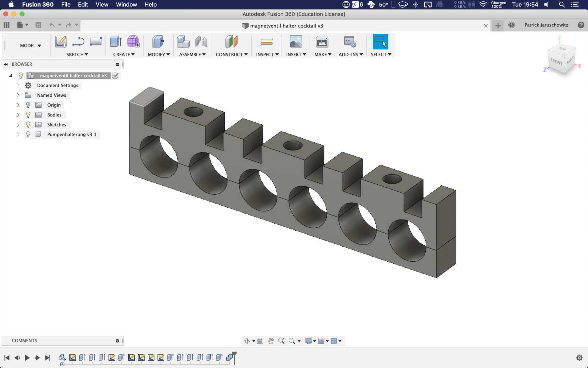This screenshot has width=588, height=368.
Task: Expand the COMMENTS panel plus button
Action: 117,341
